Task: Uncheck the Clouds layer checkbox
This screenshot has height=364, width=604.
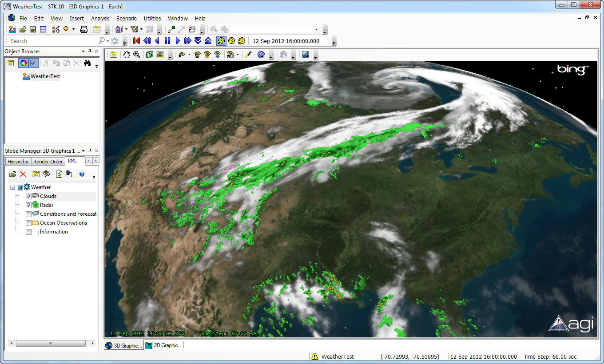Action: 28,196
